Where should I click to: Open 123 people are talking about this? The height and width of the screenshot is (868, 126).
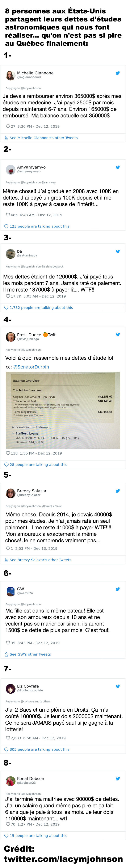tap(37, 226)
